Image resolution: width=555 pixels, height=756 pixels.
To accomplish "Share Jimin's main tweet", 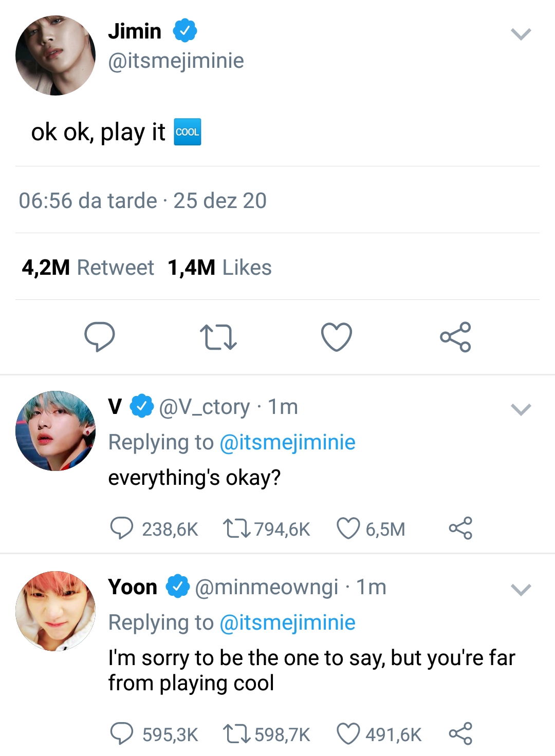I will [x=455, y=337].
